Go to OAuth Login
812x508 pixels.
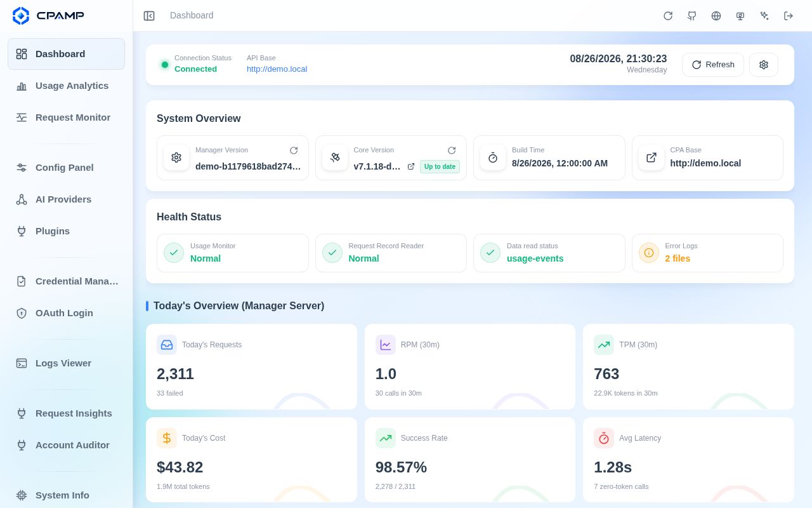[x=66, y=313]
